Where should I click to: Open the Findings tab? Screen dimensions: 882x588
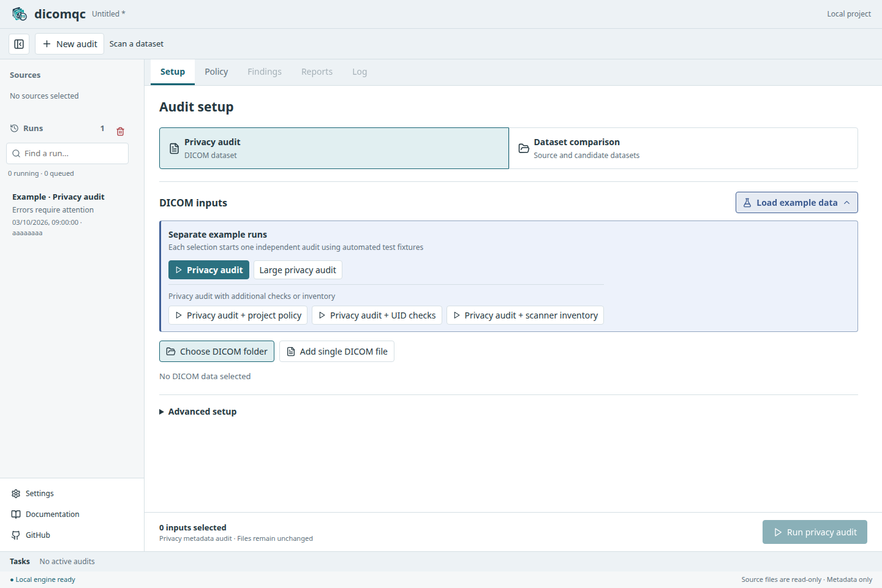[x=265, y=72]
